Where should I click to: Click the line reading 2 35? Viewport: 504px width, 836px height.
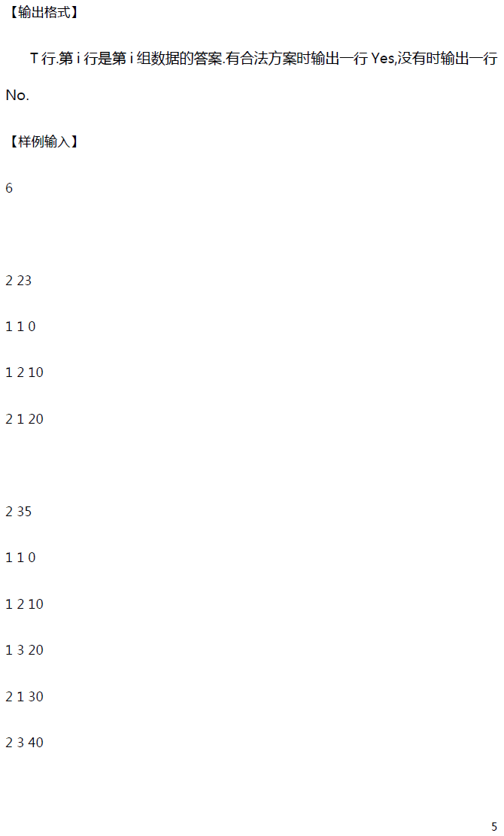pos(19,511)
